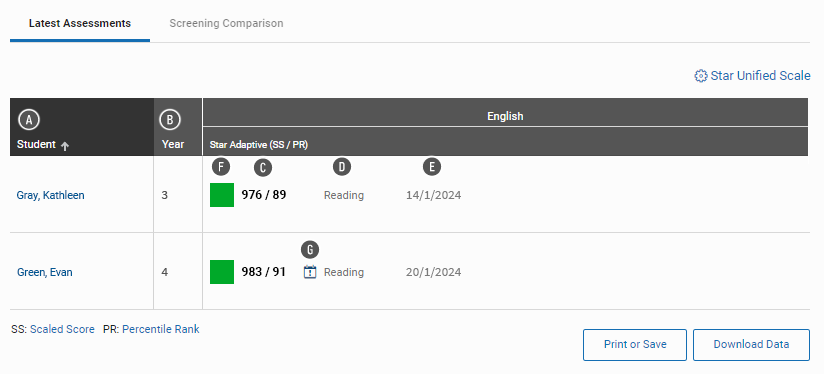
Task: Open the Percentile Rank definition link
Action: [161, 329]
